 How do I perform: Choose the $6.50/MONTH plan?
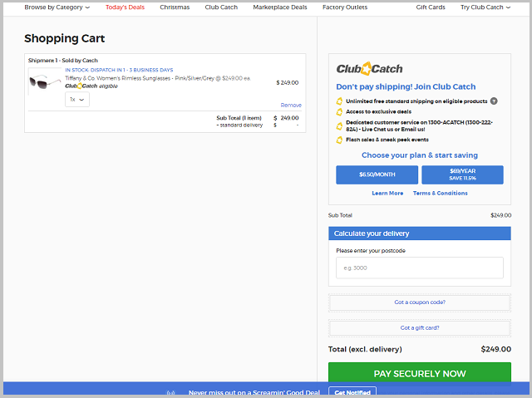(377, 174)
